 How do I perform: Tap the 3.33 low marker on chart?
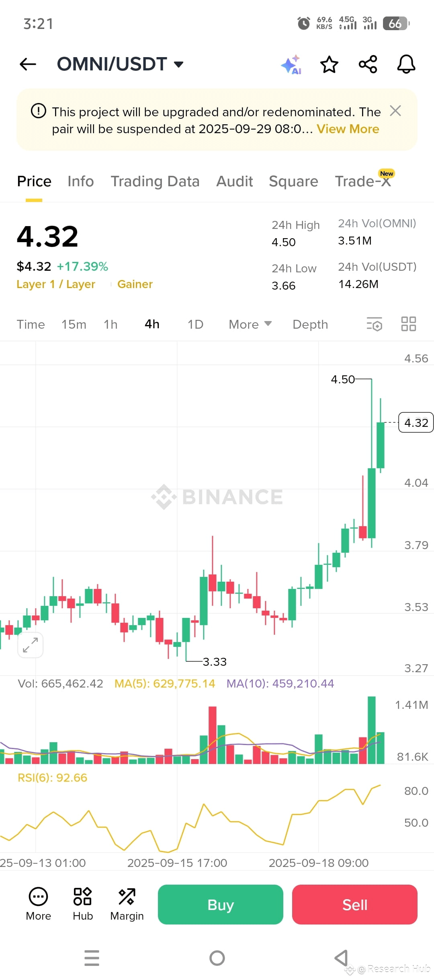pyautogui.click(x=215, y=662)
